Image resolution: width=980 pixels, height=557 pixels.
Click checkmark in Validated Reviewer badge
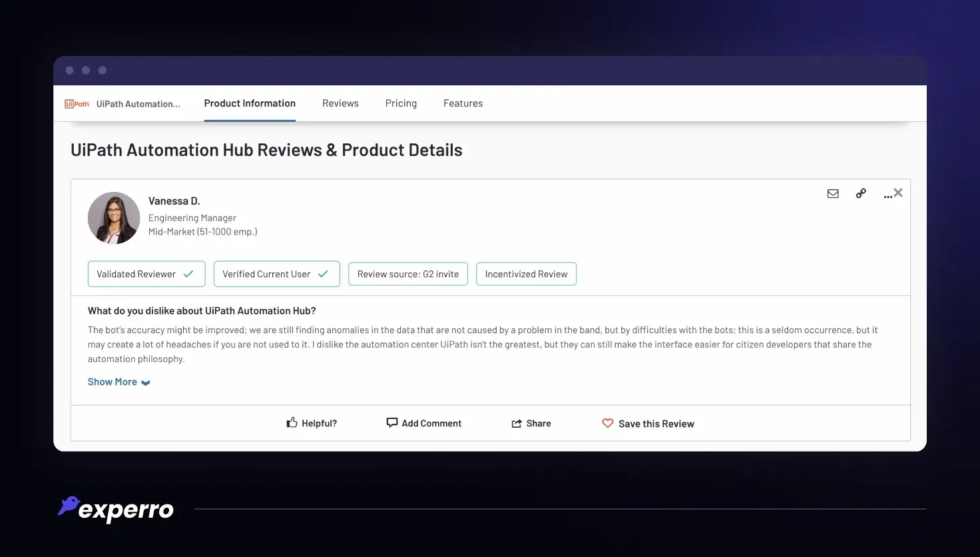(x=188, y=274)
